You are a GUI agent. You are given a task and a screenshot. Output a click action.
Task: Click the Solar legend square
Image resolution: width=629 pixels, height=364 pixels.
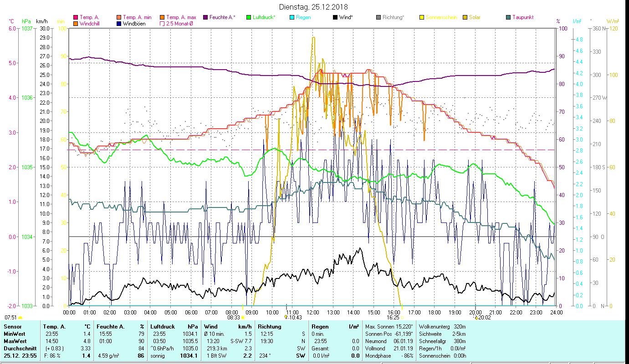pyautogui.click(x=465, y=18)
